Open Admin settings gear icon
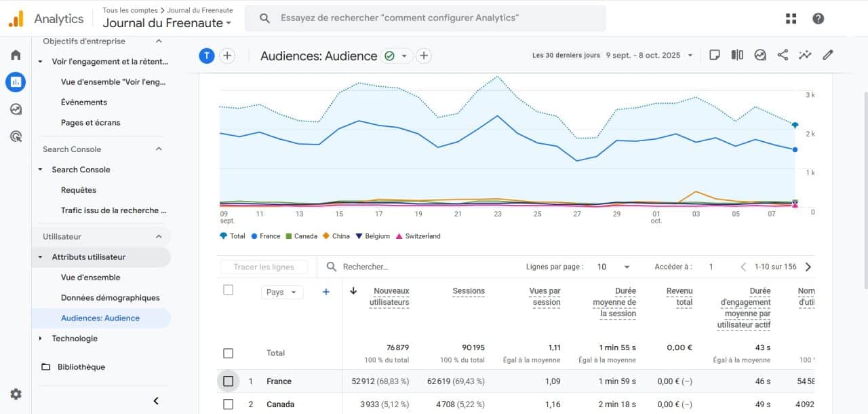This screenshot has width=868, height=414. click(16, 394)
